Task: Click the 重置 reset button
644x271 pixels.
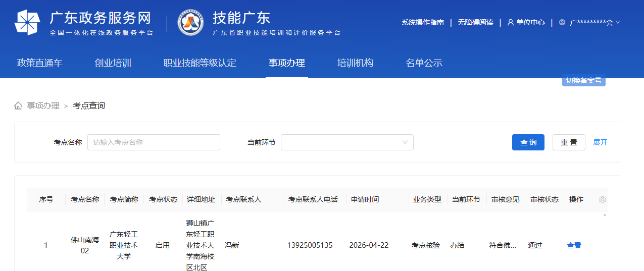Action: tap(569, 142)
